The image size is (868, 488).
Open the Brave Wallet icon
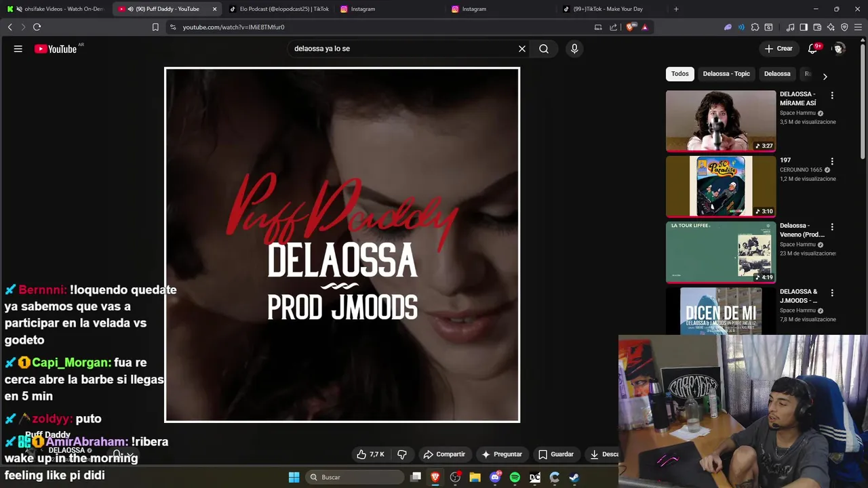point(817,27)
